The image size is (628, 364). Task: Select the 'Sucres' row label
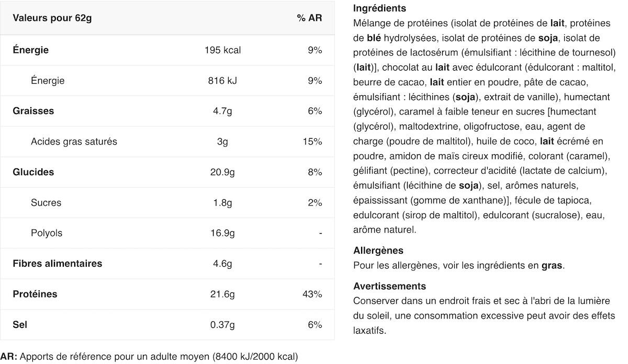click(46, 202)
